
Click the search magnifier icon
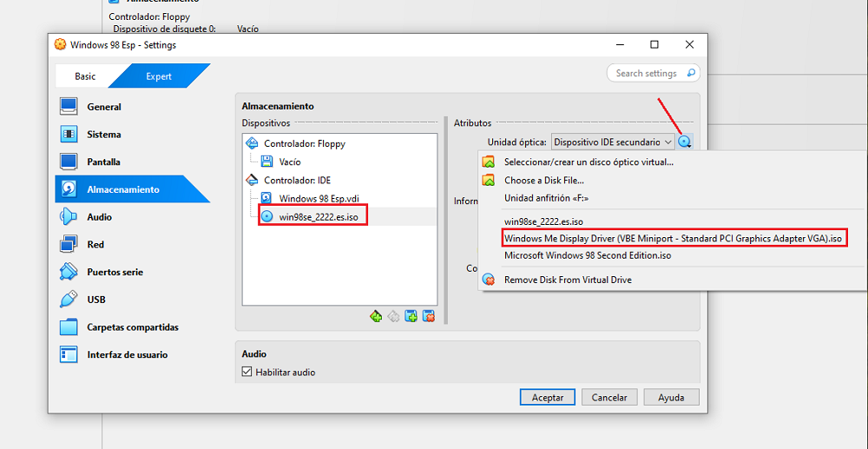pos(691,73)
